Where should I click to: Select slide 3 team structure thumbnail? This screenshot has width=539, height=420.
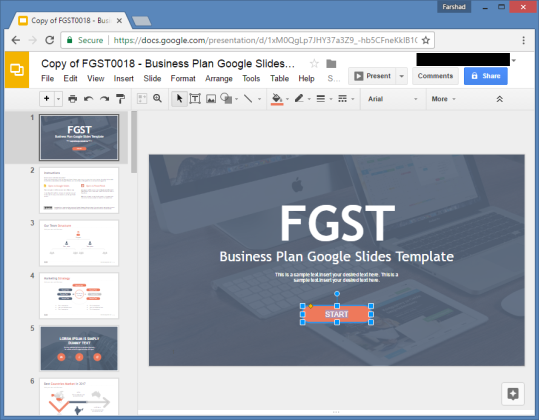(79, 243)
